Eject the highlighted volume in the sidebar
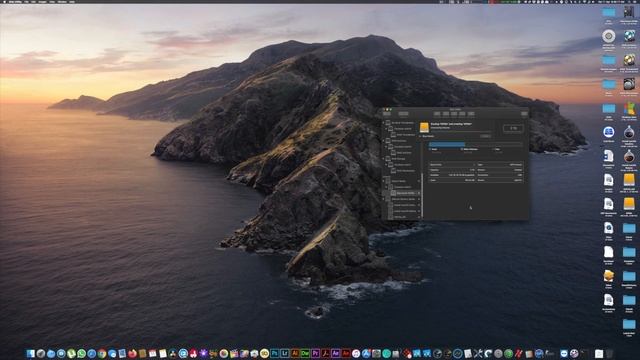The width and height of the screenshot is (640, 360). (x=419, y=193)
